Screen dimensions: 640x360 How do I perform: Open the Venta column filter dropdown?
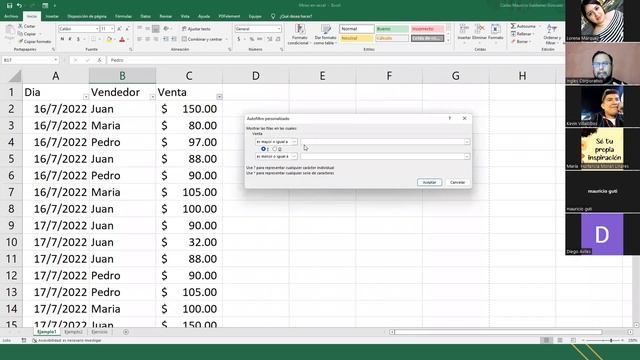(x=219, y=97)
